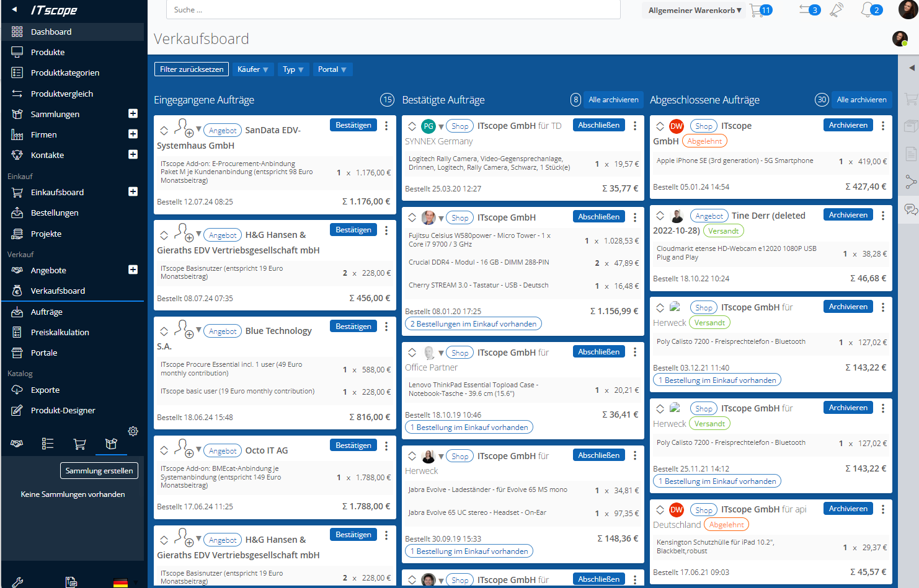This screenshot has height=588, width=919.
Task: Open the wrench tools icon at sidebar bottom
Action: point(17,582)
